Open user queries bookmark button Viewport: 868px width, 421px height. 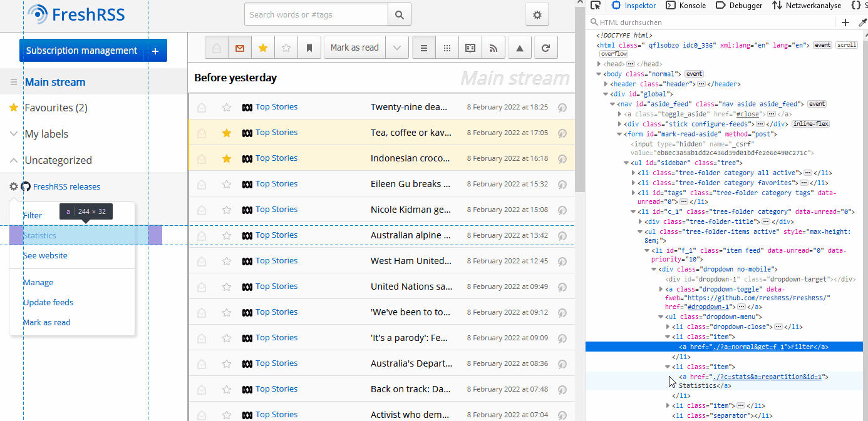point(309,48)
